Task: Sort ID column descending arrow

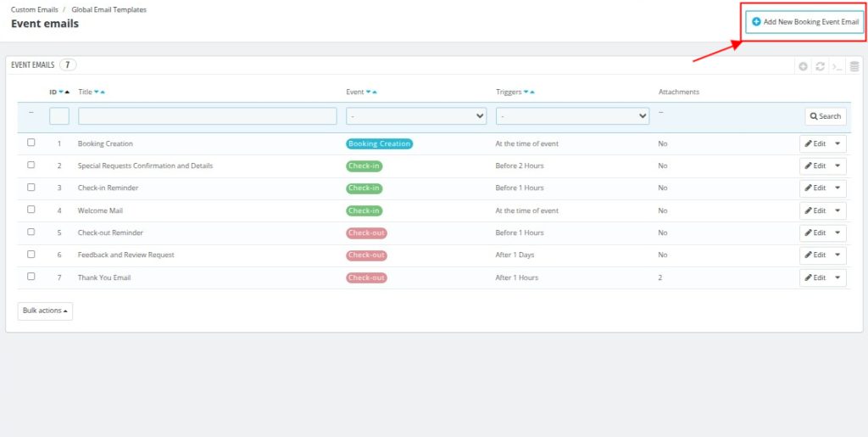Action: click(x=61, y=92)
